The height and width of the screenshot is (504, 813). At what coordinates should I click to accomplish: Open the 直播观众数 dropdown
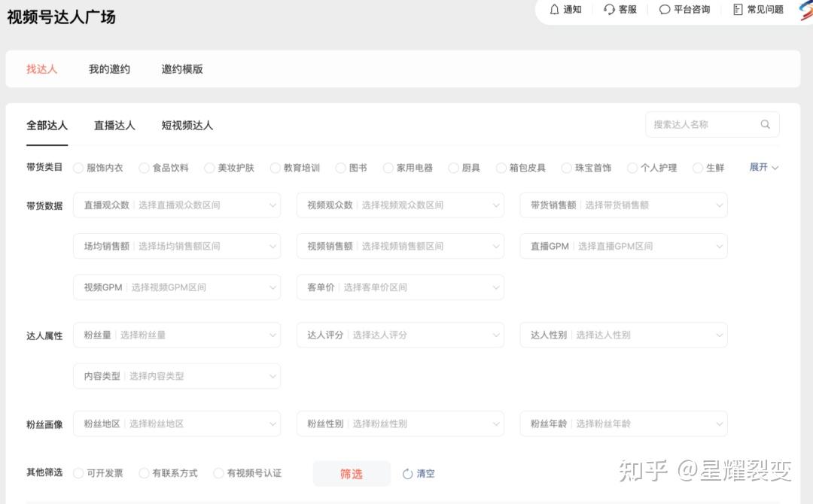point(177,205)
